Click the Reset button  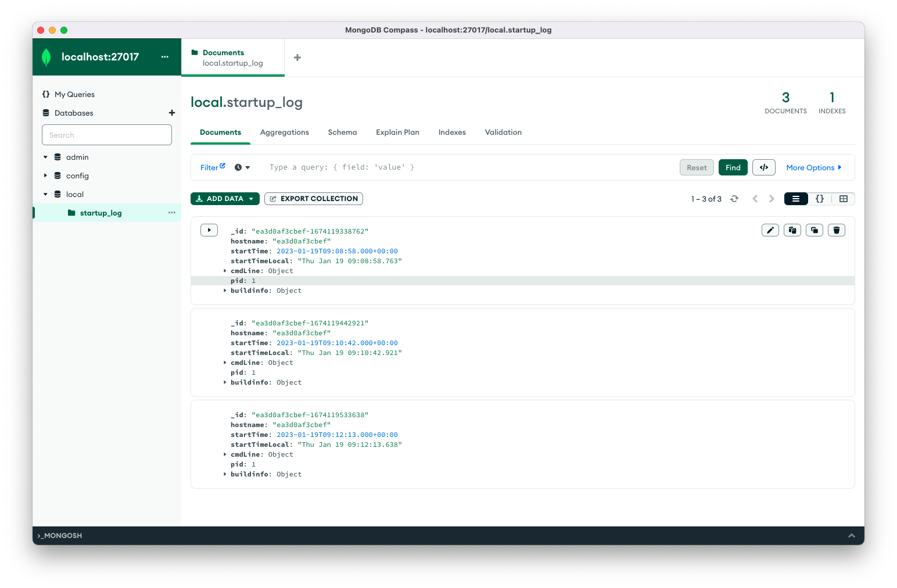[x=697, y=167]
